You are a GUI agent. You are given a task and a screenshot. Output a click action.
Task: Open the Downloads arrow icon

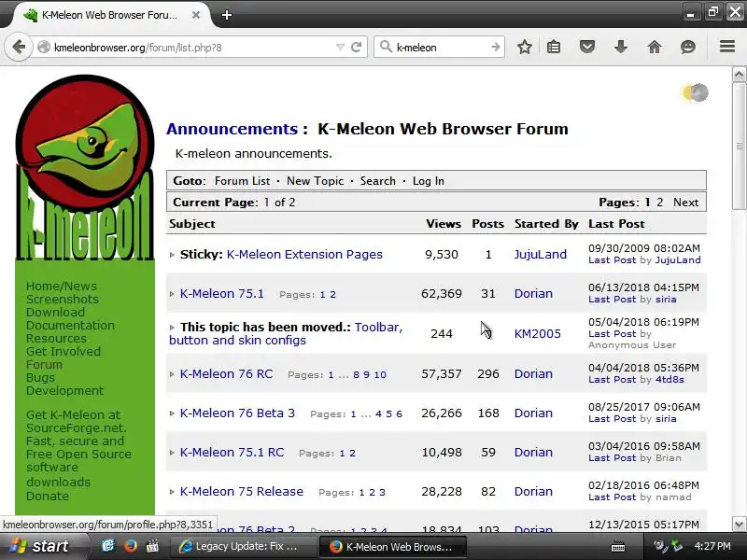click(621, 47)
